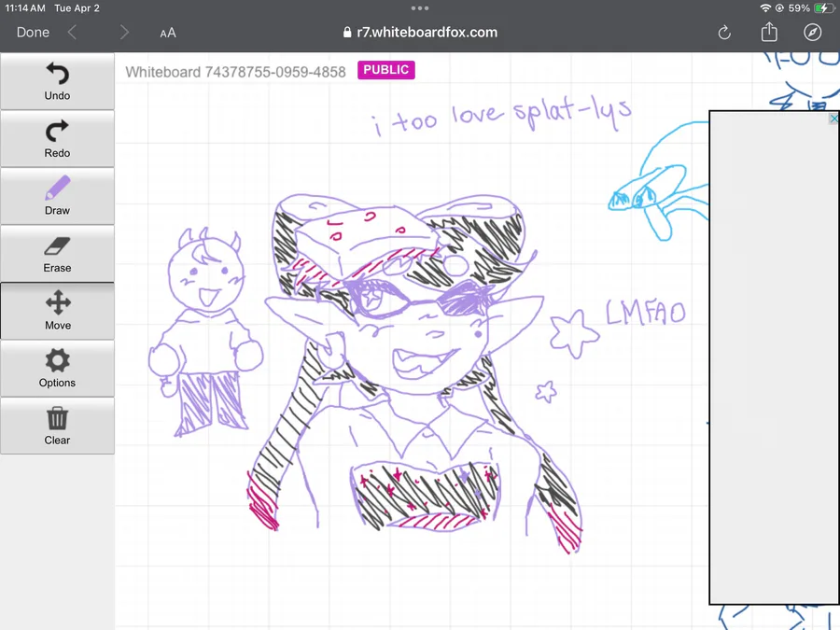Open the AA text size menu
The width and height of the screenshot is (840, 630).
[168, 33]
